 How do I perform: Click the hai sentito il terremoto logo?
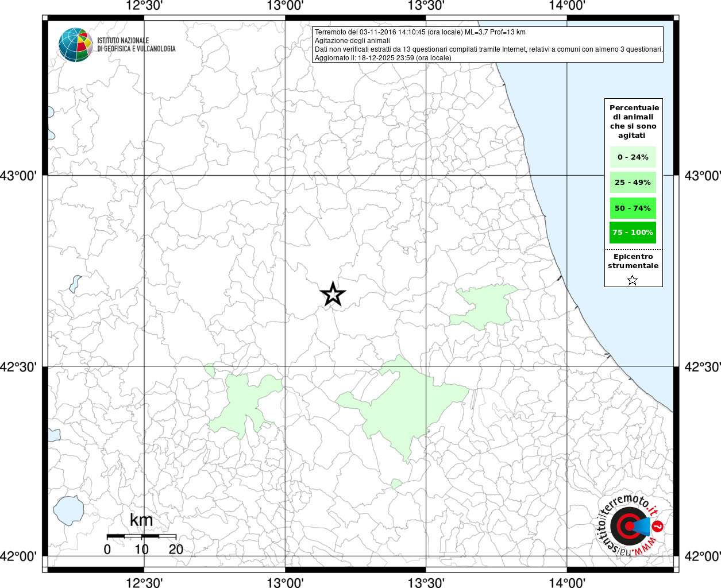630,525
